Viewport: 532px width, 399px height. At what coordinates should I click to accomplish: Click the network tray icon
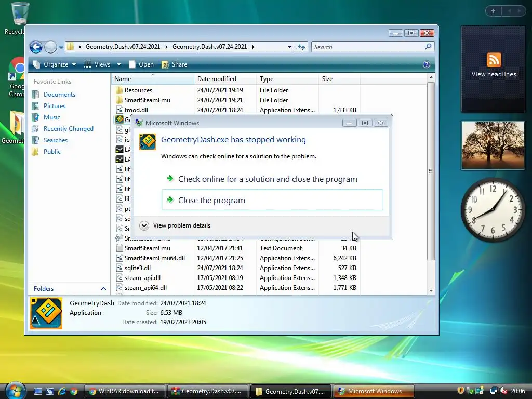(494, 391)
